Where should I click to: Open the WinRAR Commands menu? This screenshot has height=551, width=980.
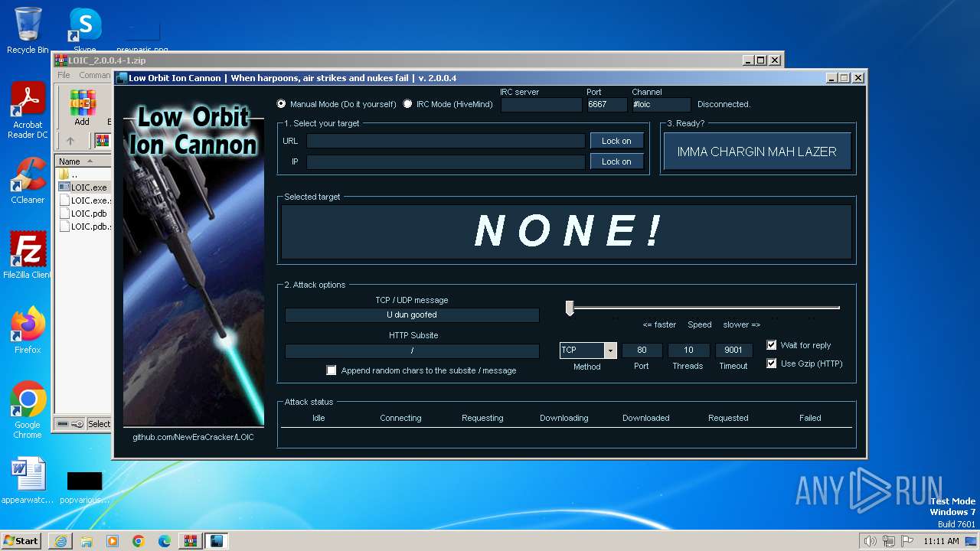coord(95,75)
